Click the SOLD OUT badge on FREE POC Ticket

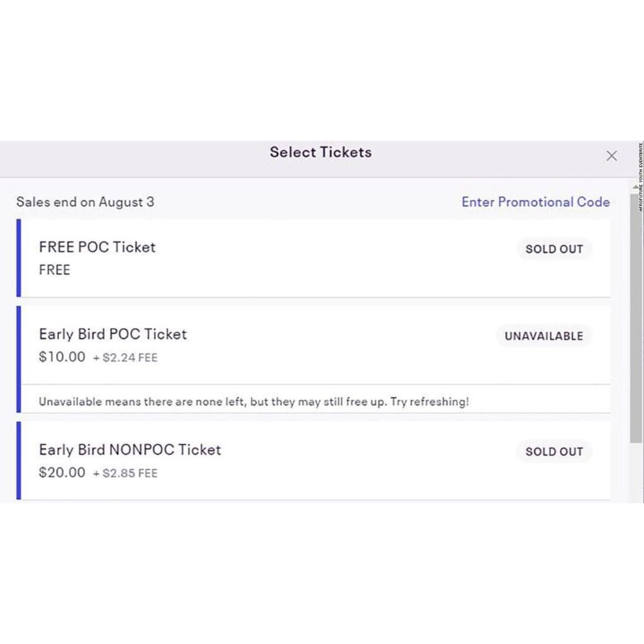pos(554,249)
